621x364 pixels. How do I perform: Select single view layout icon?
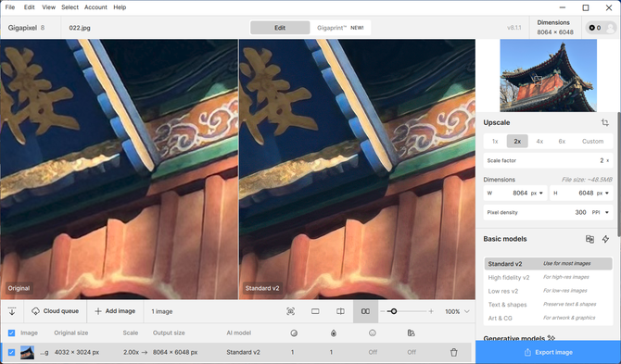pos(315,311)
